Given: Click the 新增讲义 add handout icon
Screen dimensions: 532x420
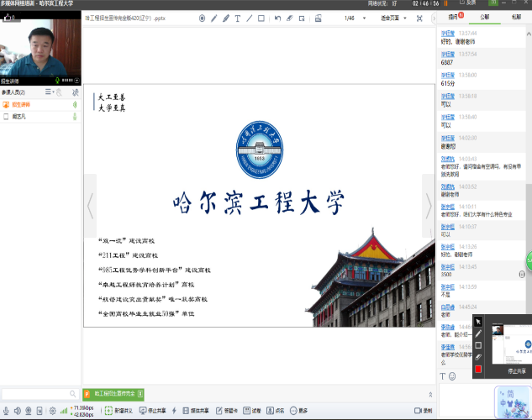Looking at the screenshot, I should (x=108, y=411).
